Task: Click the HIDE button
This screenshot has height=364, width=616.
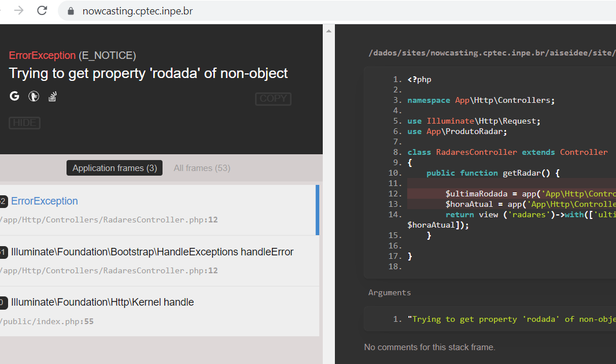Action: [x=24, y=122]
